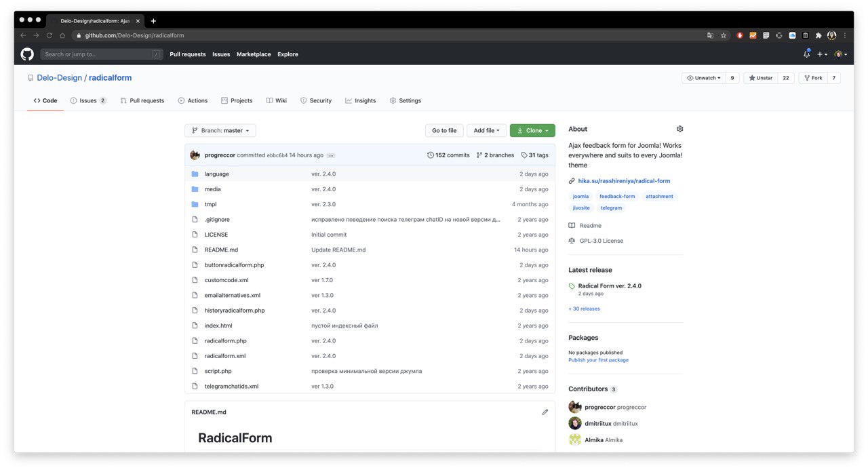Open the Wiki tab
The image size is (868, 470).
pyautogui.click(x=277, y=100)
